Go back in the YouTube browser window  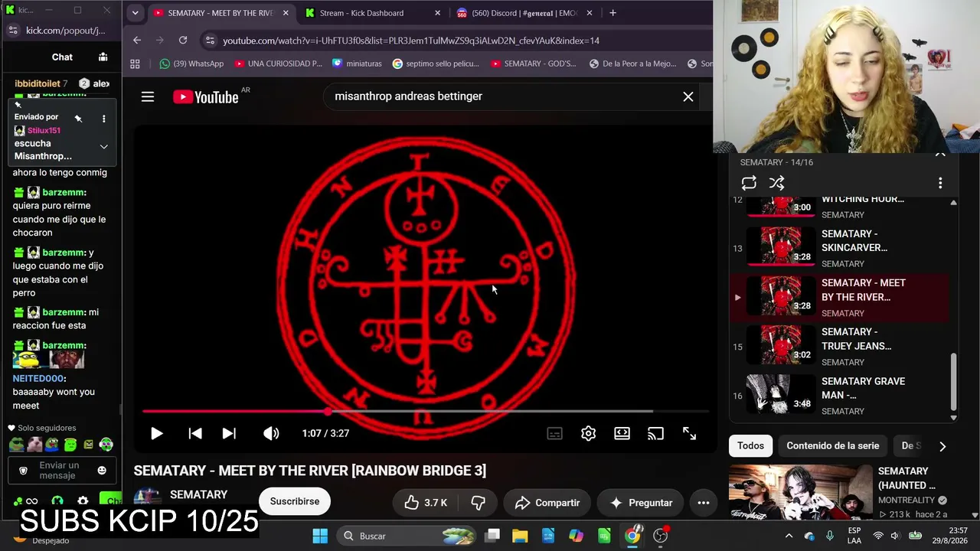[x=137, y=41]
